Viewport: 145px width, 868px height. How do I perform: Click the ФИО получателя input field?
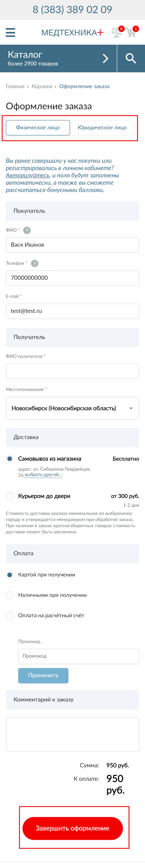[x=72, y=371]
